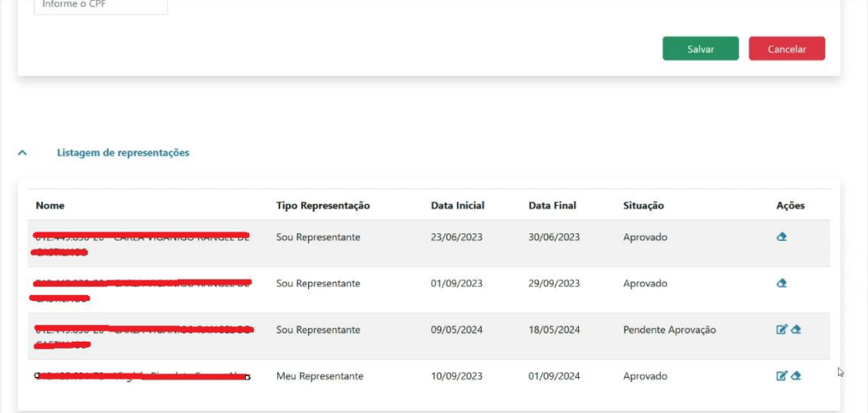The image size is (868, 413).
Task: Click eraser icon in Meu Representante row
Action: point(796,376)
